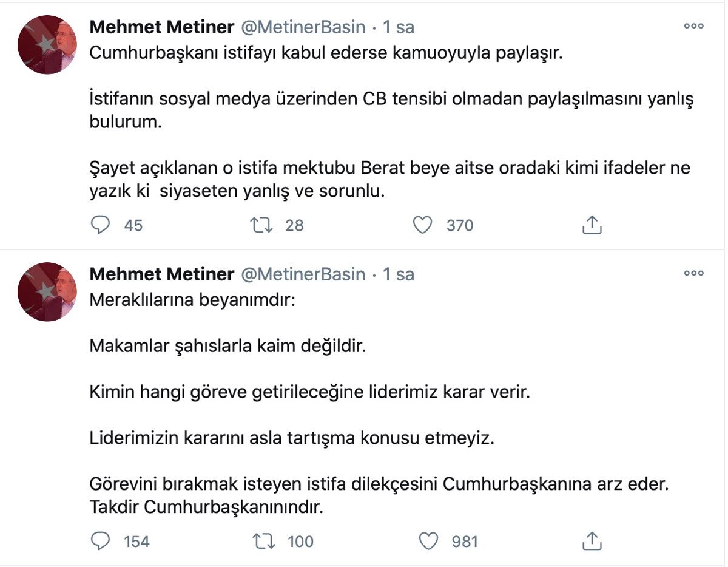Image resolution: width=728 pixels, height=567 pixels.
Task: Like the first tweet with 370 likes
Action: pos(422,225)
